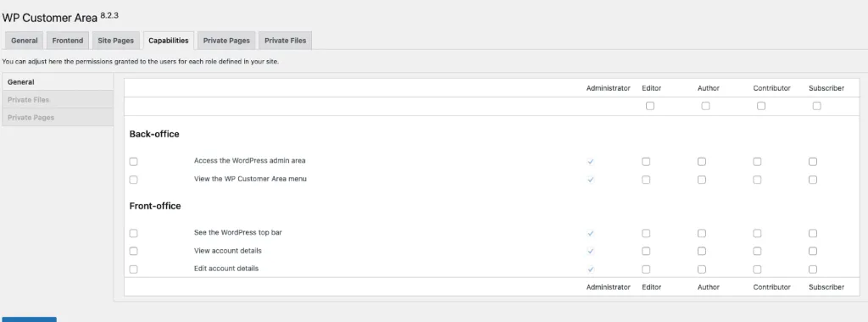Enable Contributor access to the WordPress admin area
The height and width of the screenshot is (322, 868).
click(757, 162)
